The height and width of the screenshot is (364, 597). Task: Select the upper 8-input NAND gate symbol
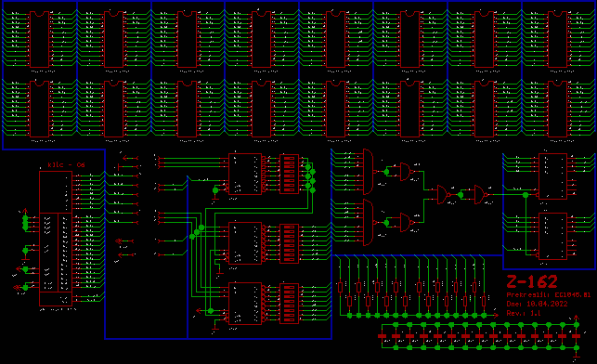(369, 172)
